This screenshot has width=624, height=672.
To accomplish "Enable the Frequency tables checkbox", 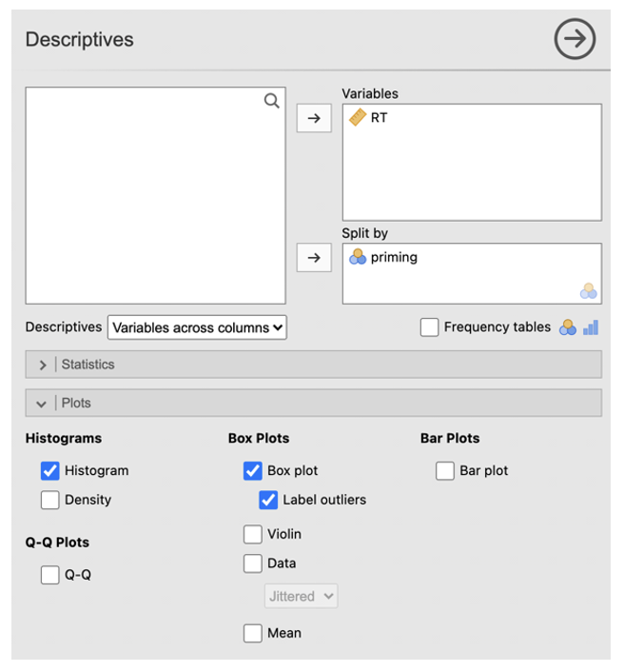I will [x=429, y=327].
